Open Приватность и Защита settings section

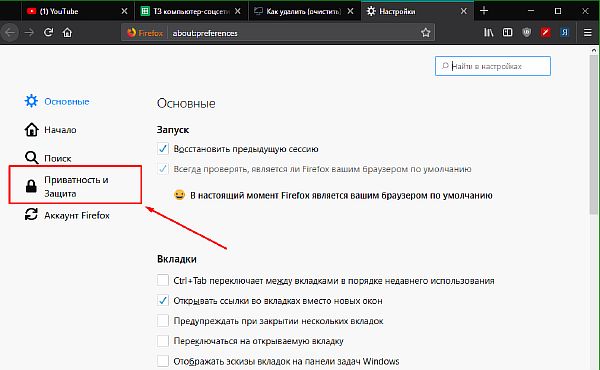tap(75, 186)
